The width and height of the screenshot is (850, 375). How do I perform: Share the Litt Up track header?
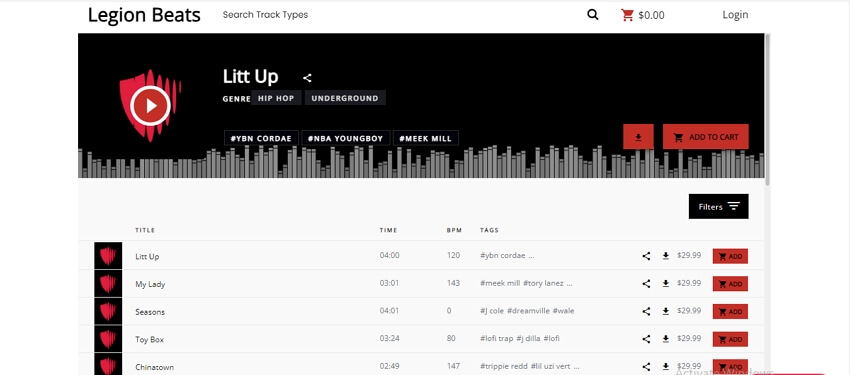point(307,78)
